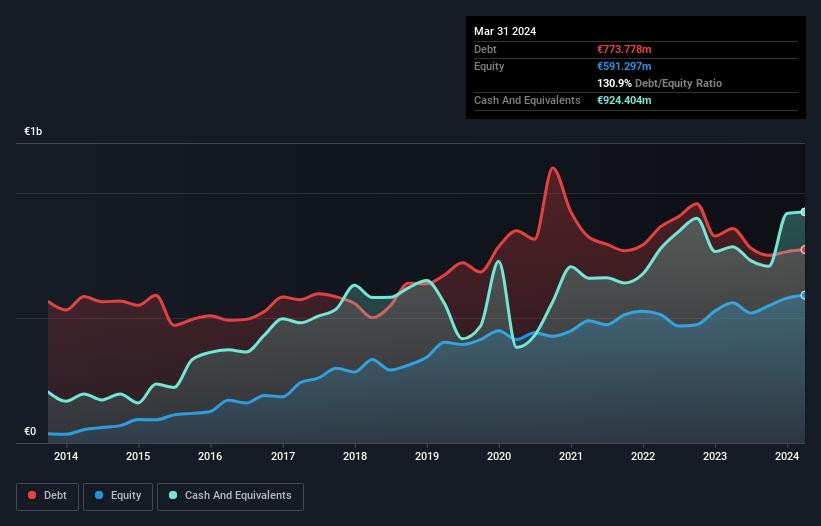Click the blue Equity endpoint marker
The width and height of the screenshot is (821, 526).
click(x=804, y=295)
